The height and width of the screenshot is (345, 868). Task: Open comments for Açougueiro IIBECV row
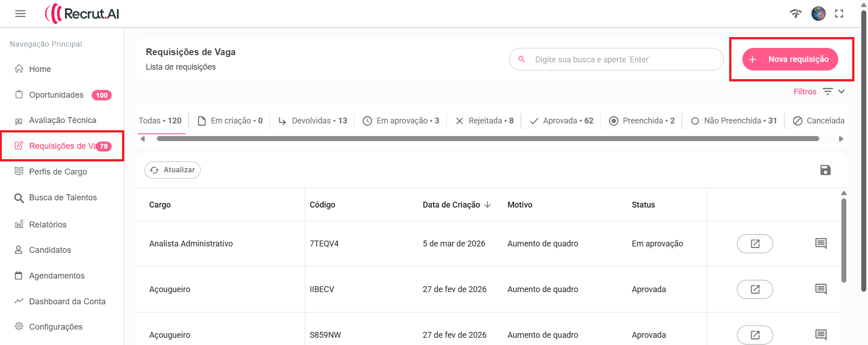[x=821, y=289]
